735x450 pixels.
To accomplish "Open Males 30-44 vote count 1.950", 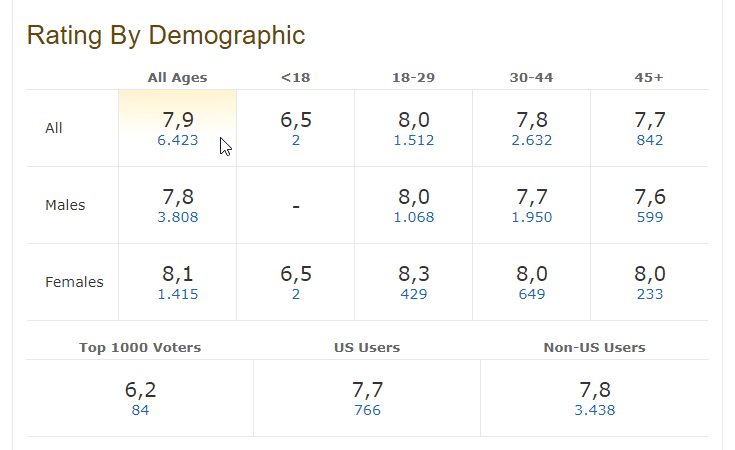I will pyautogui.click(x=532, y=218).
